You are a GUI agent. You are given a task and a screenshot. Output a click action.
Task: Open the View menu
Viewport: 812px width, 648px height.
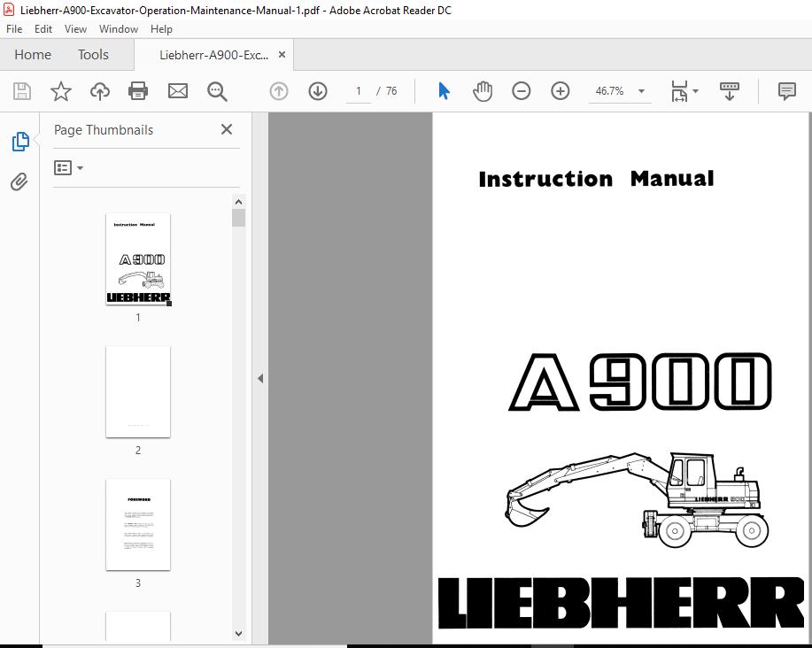click(x=75, y=29)
